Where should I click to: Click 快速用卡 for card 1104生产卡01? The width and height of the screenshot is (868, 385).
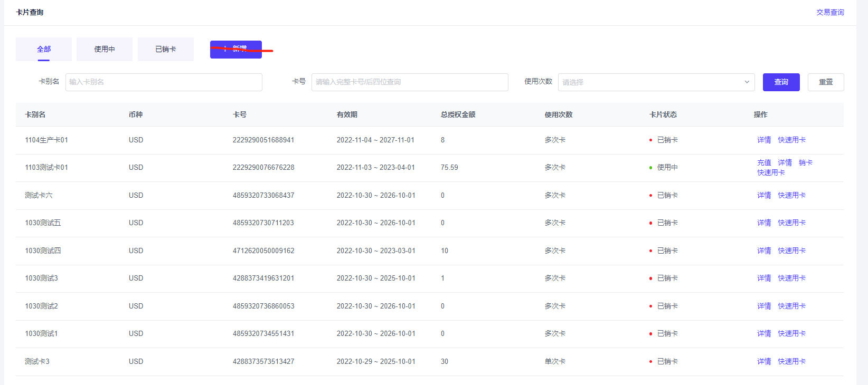click(791, 140)
